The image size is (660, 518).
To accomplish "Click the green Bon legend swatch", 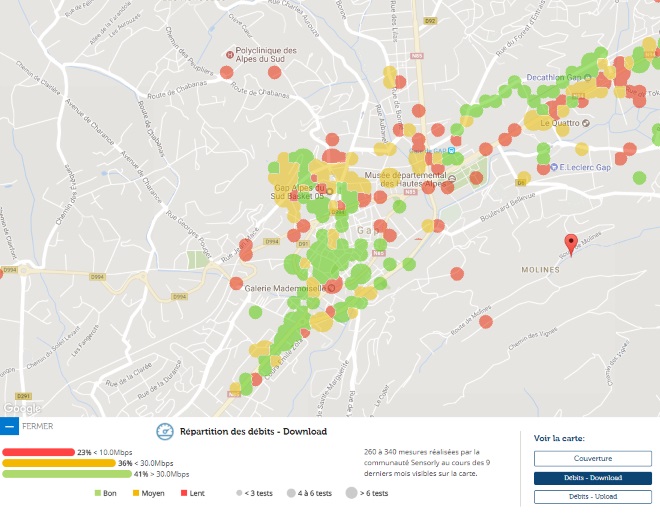I will pos(98,493).
